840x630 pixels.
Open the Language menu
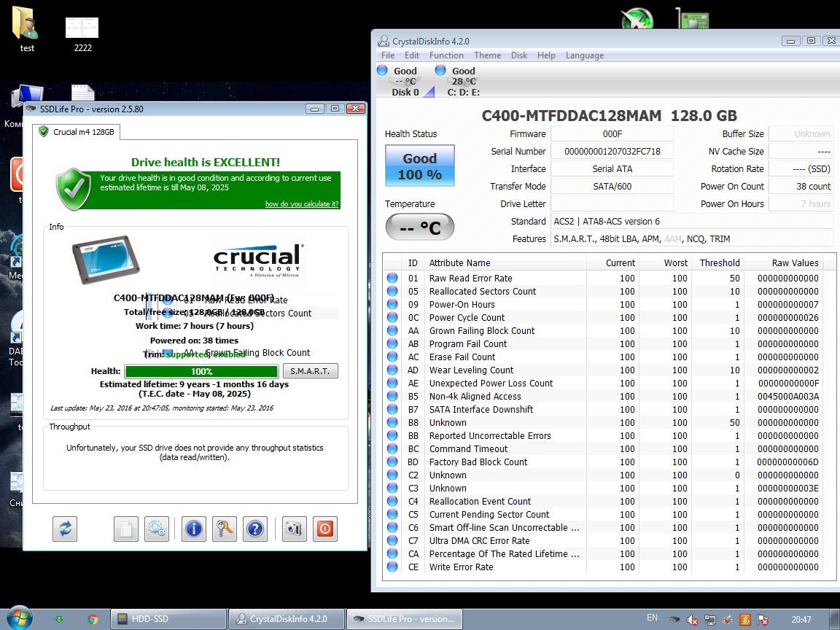point(584,55)
